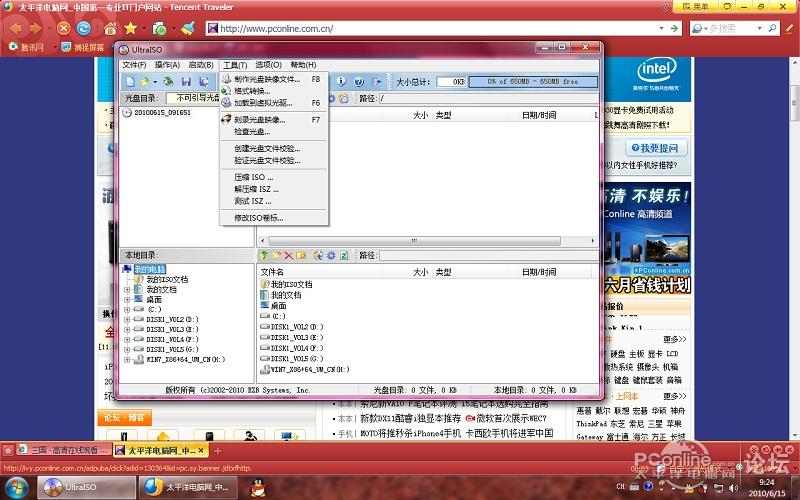Expand the DISK1_VOL3(E:) tree node
Screen dimensions: 800x500
tap(127, 330)
